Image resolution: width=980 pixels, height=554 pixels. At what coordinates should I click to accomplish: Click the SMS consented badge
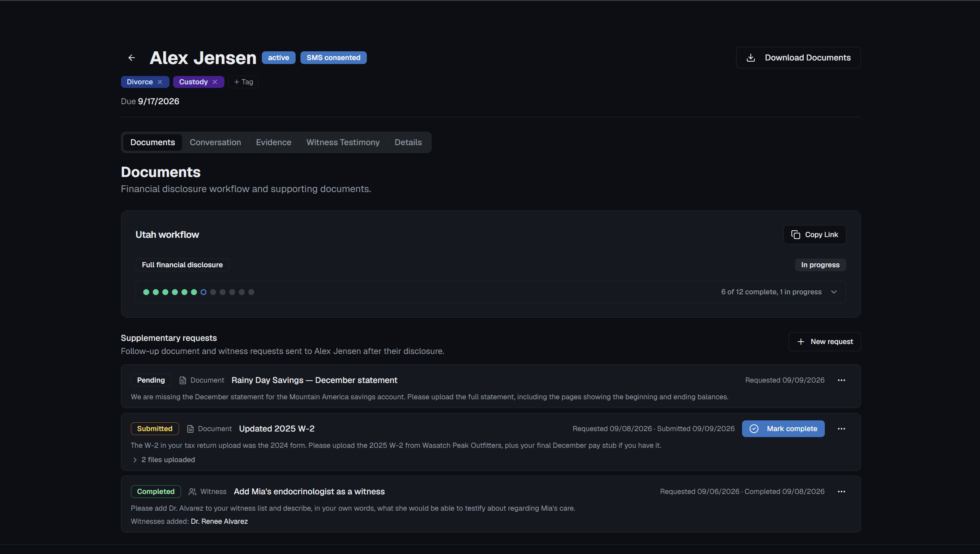(x=333, y=58)
